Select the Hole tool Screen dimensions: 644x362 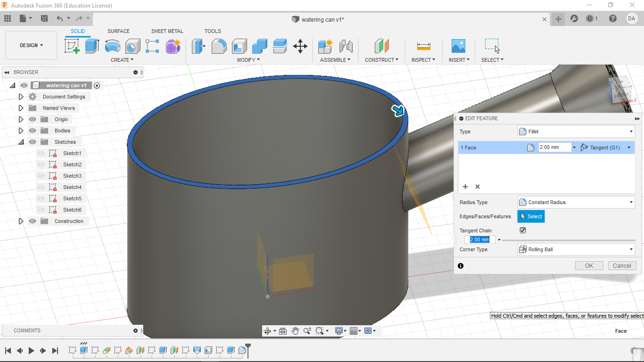click(132, 46)
